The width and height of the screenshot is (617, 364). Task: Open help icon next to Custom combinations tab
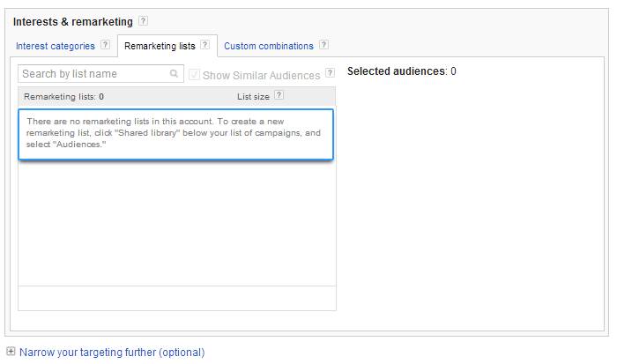pyautogui.click(x=323, y=44)
